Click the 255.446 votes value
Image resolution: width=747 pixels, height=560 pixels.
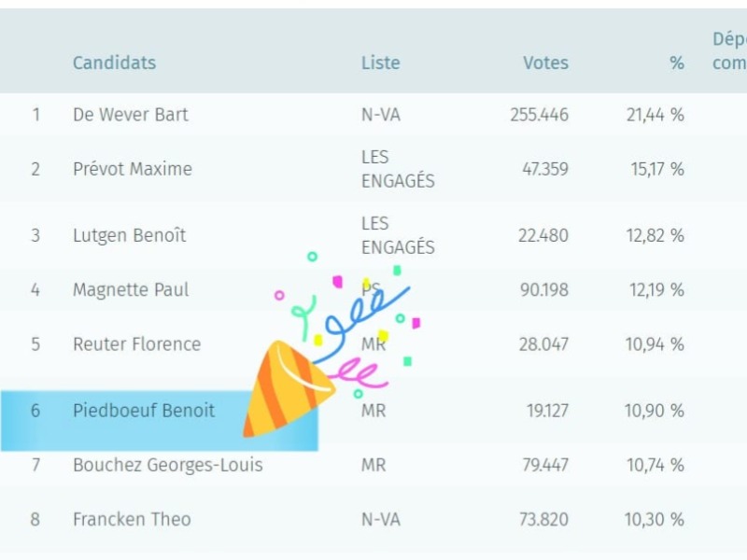pos(539,115)
